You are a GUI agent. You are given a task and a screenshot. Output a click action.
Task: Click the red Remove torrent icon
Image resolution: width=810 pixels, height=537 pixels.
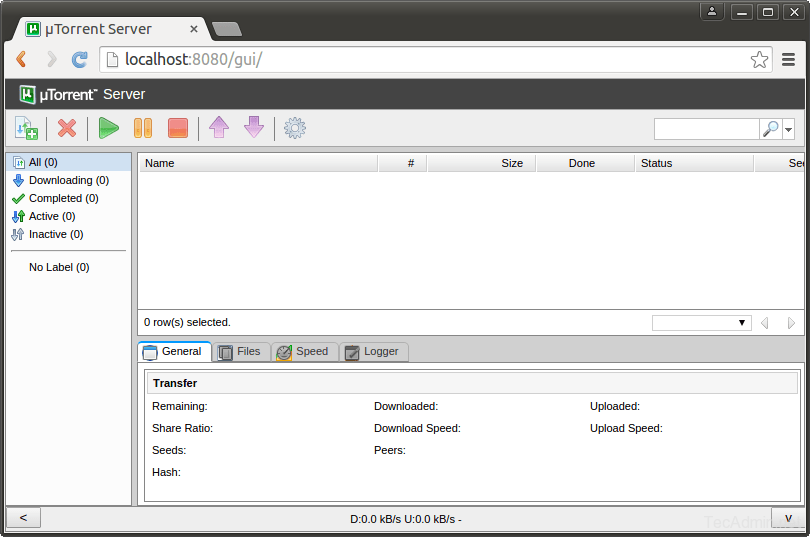pos(67,128)
